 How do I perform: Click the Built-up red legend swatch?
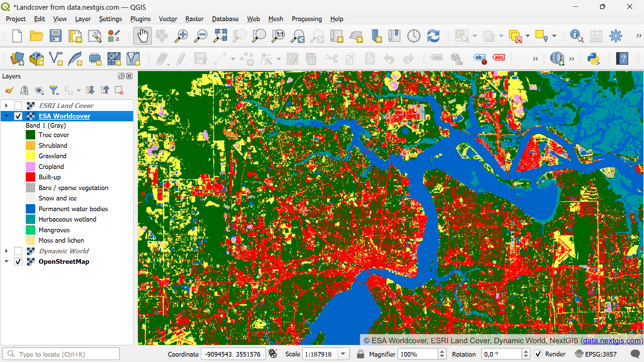[x=31, y=177]
